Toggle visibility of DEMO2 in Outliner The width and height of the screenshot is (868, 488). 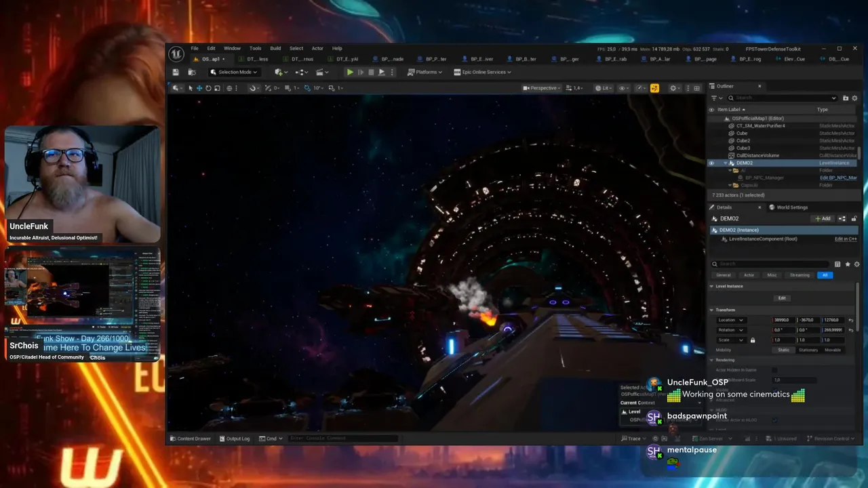click(x=711, y=163)
